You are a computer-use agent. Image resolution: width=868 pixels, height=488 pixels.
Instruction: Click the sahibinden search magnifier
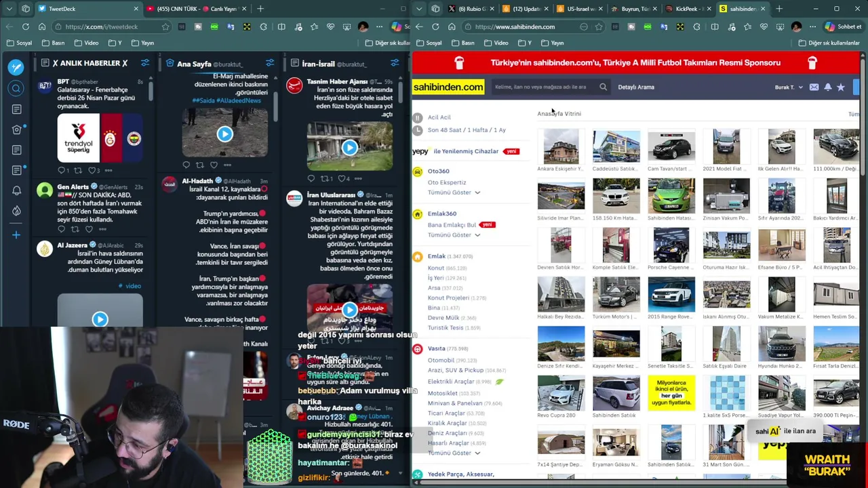pos(603,87)
